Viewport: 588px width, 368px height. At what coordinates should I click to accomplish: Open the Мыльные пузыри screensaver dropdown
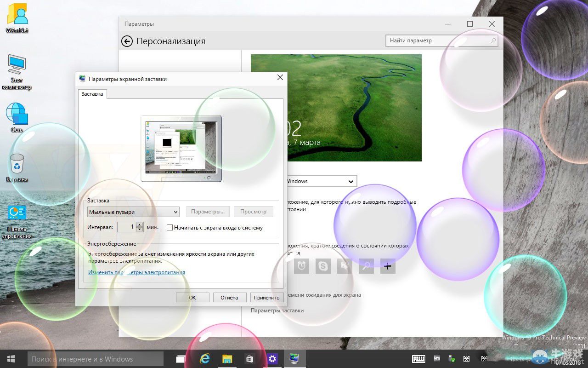(133, 212)
